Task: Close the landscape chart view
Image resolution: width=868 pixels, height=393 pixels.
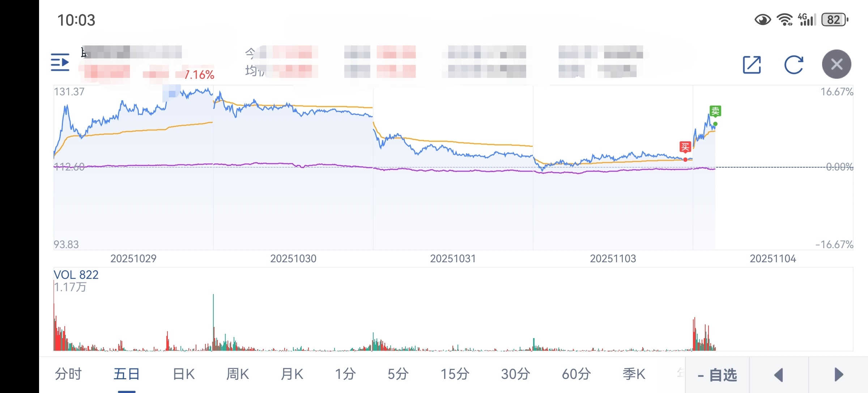Action: pyautogui.click(x=836, y=64)
